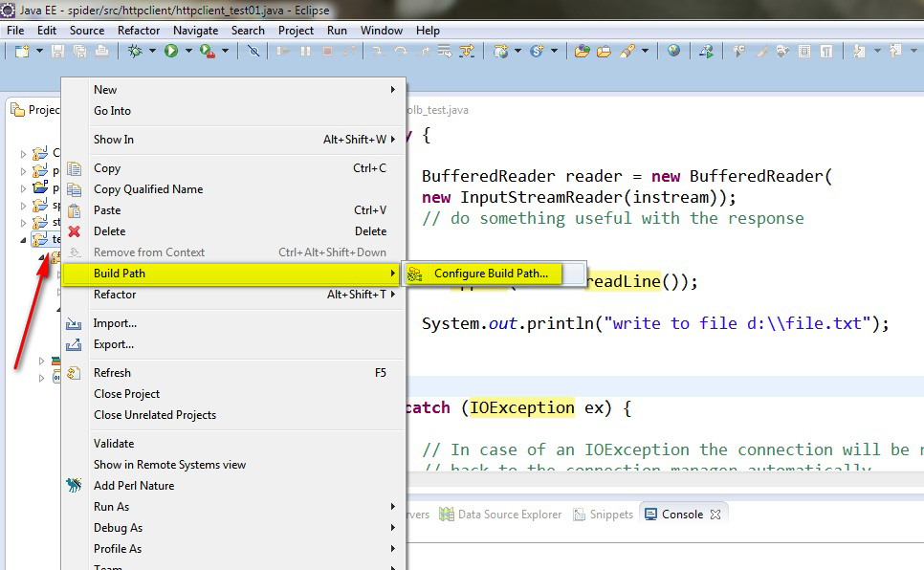This screenshot has height=570, width=924.
Task: Choose Go Into from context menu
Action: coord(233,111)
